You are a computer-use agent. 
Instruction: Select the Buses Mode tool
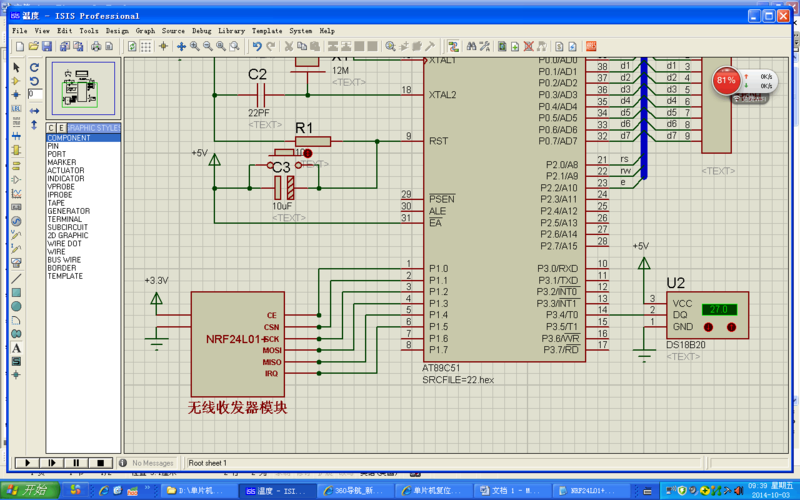(x=16, y=136)
